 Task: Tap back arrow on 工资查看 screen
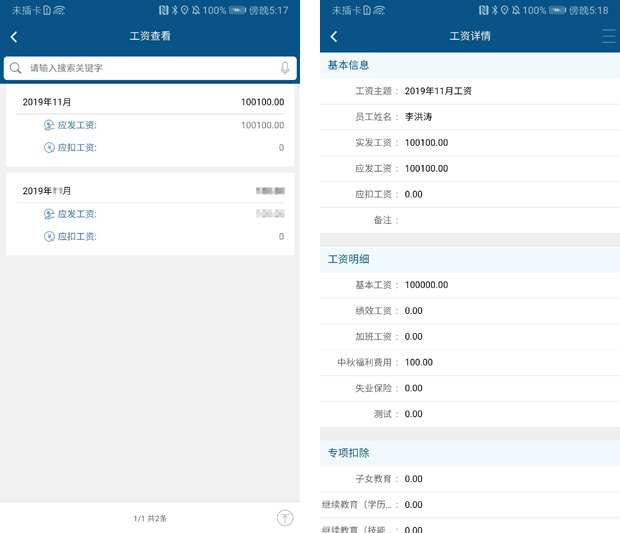coord(14,36)
